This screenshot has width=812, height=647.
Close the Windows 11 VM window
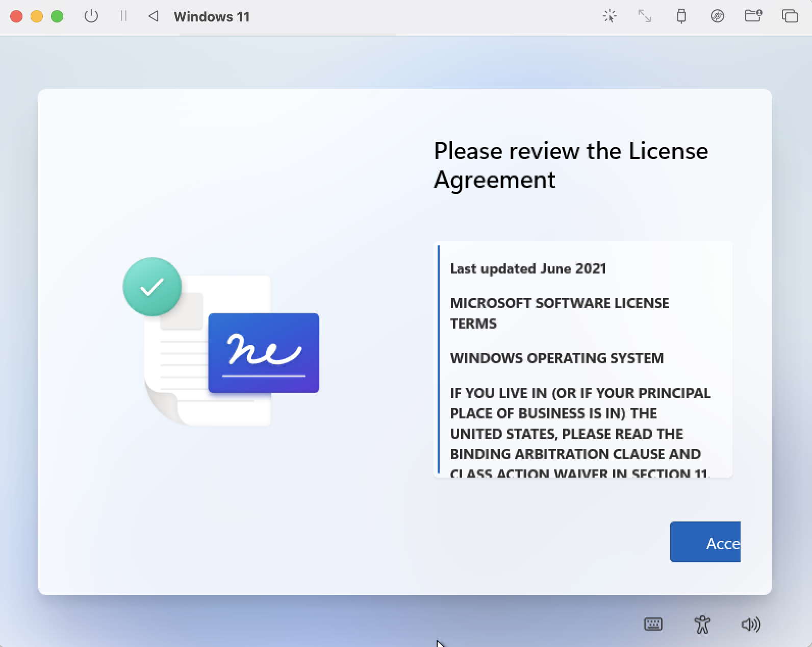click(x=16, y=16)
